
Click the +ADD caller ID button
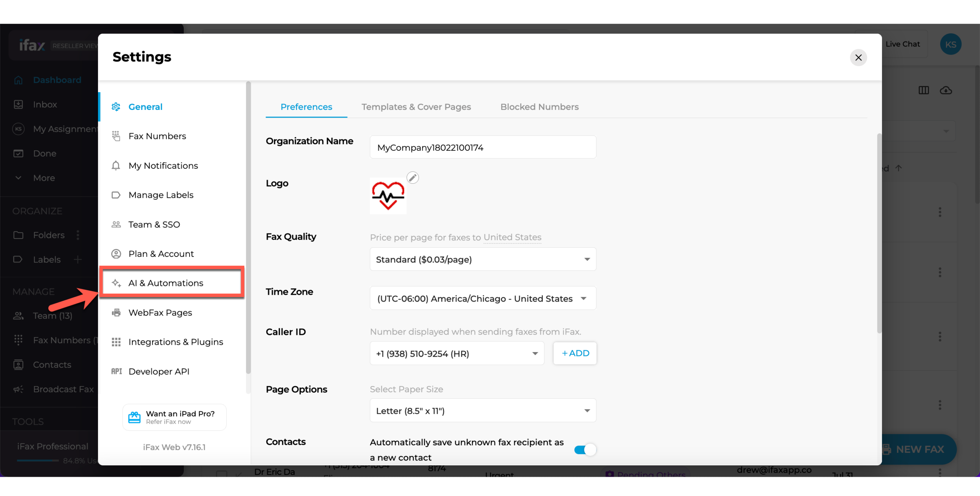(x=575, y=353)
